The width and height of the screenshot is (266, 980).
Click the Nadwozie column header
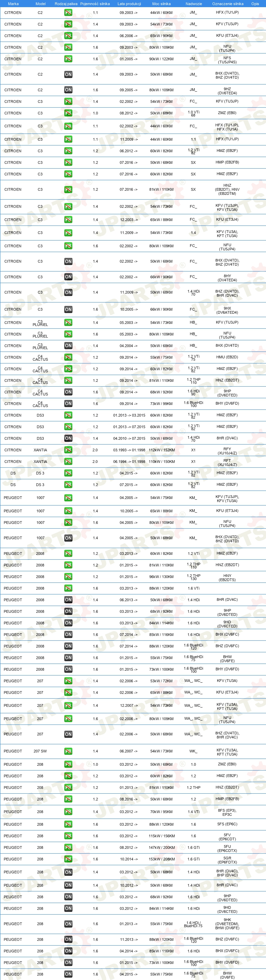(194, 4)
